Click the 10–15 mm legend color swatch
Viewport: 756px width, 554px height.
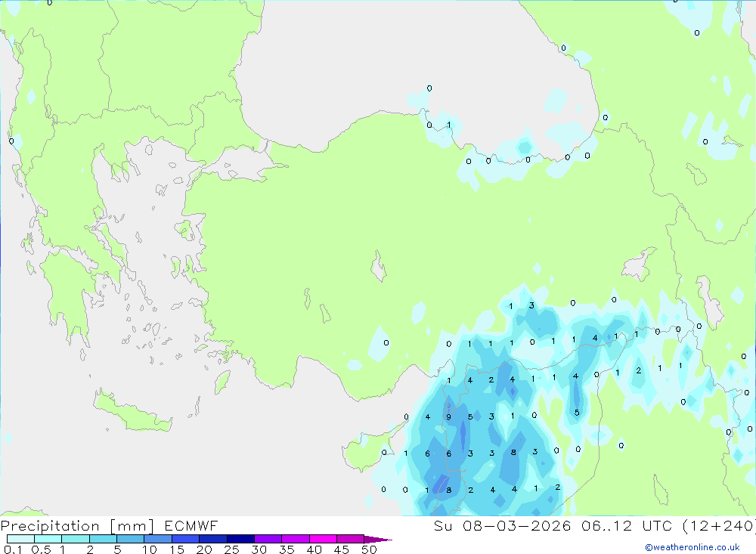[158, 539]
